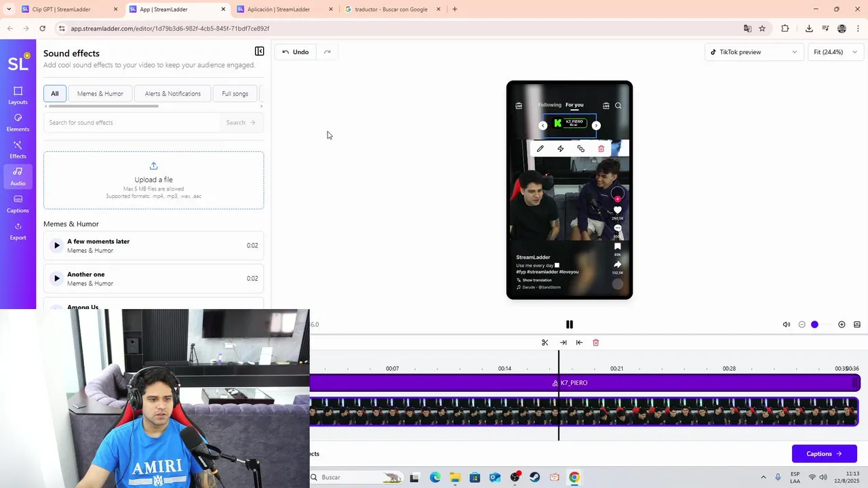Play 'A few moments later' sound

click(56, 245)
